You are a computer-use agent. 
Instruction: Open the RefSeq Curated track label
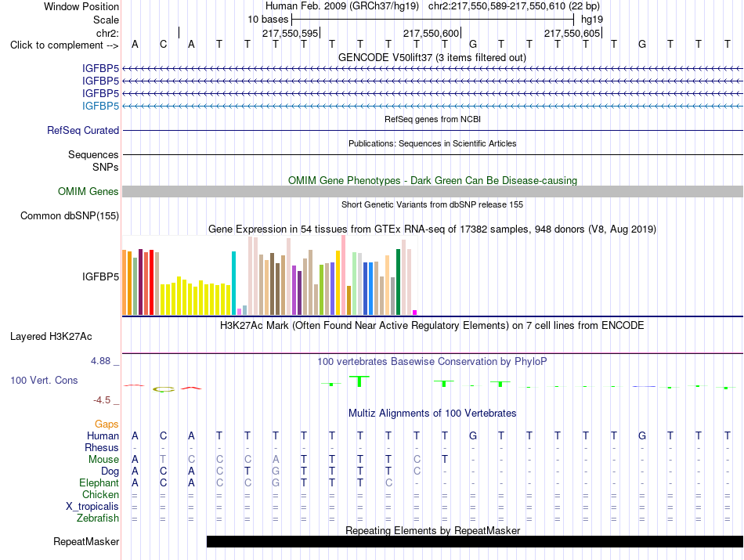point(82,130)
